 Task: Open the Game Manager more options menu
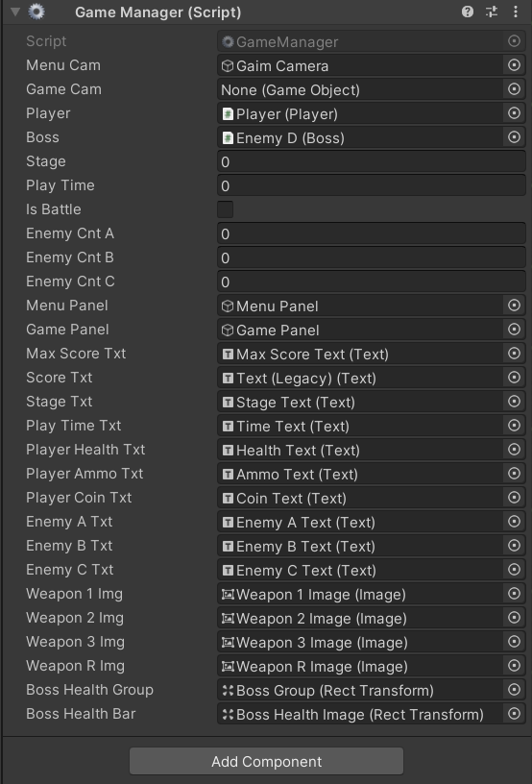[x=516, y=12]
